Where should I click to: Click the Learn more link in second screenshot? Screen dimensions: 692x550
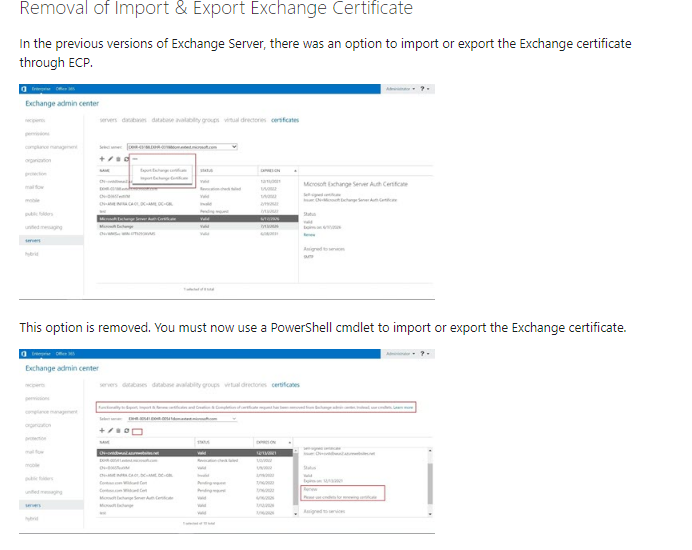(403, 407)
